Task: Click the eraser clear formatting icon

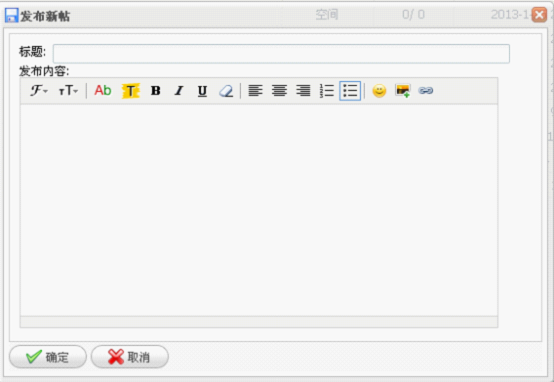Action: point(226,91)
